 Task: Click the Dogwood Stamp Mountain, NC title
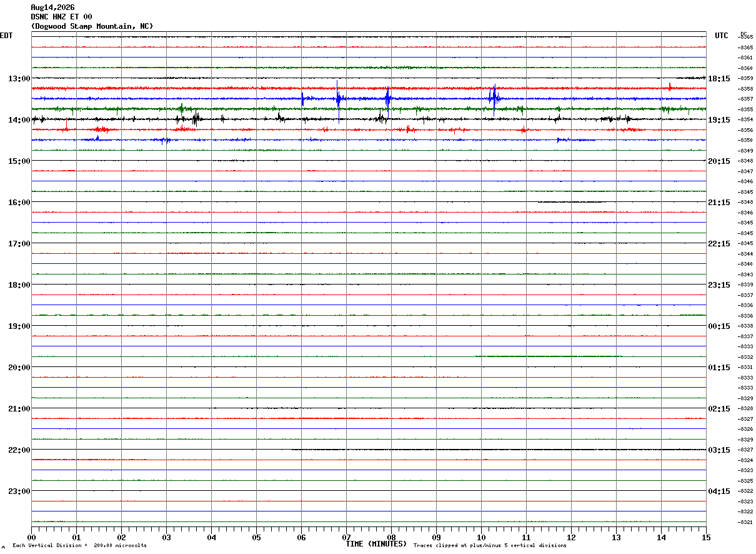[92, 26]
